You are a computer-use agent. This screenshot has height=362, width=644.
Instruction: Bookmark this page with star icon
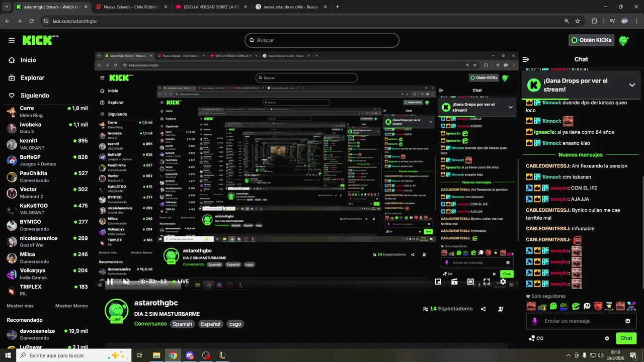click(578, 21)
